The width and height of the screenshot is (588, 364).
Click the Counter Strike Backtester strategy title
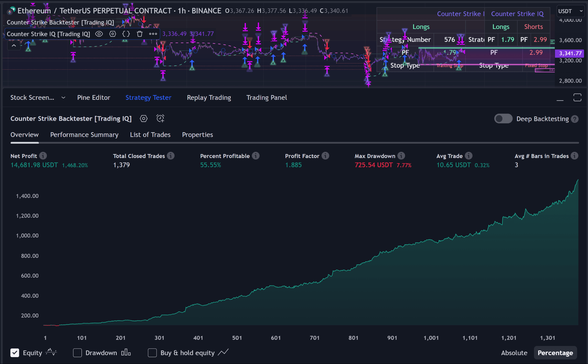71,118
